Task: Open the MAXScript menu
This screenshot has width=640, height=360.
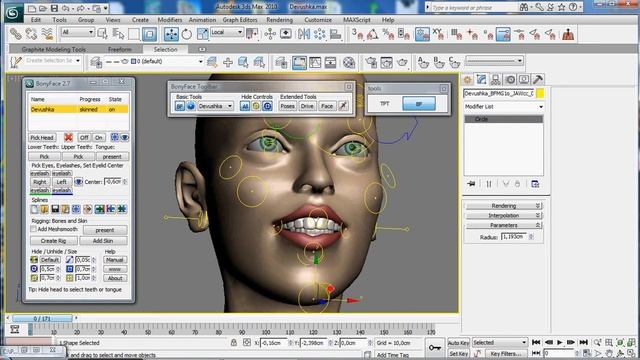Action: point(357,20)
